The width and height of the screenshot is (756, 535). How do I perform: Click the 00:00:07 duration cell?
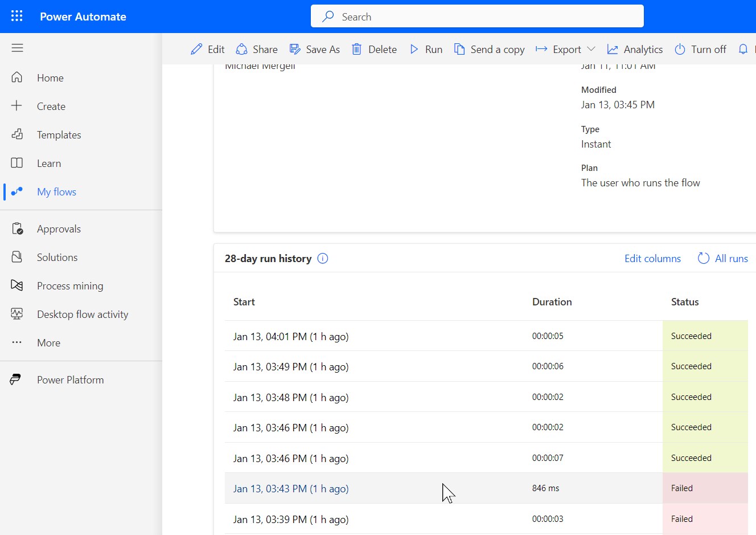548,458
